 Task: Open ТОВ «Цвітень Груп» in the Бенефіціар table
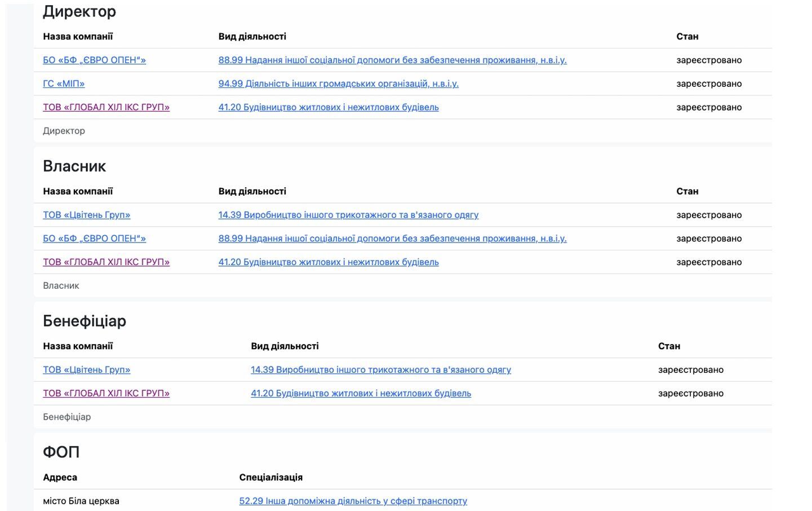click(x=86, y=370)
